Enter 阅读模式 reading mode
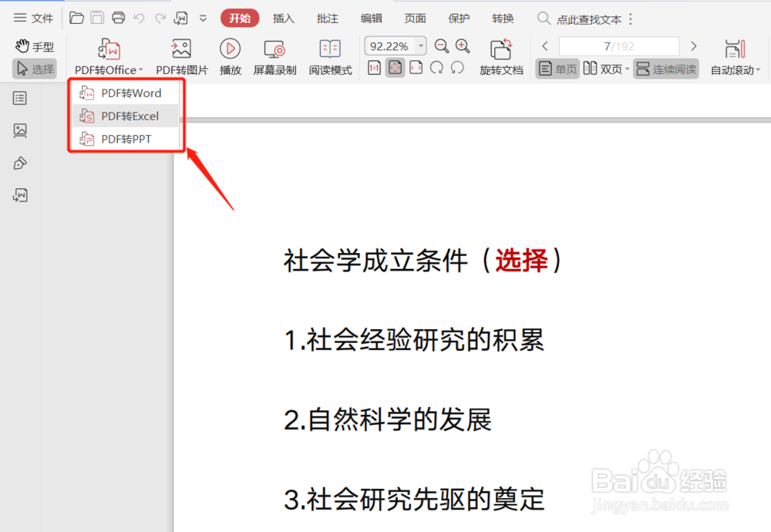Image resolution: width=771 pixels, height=532 pixels. tap(330, 52)
